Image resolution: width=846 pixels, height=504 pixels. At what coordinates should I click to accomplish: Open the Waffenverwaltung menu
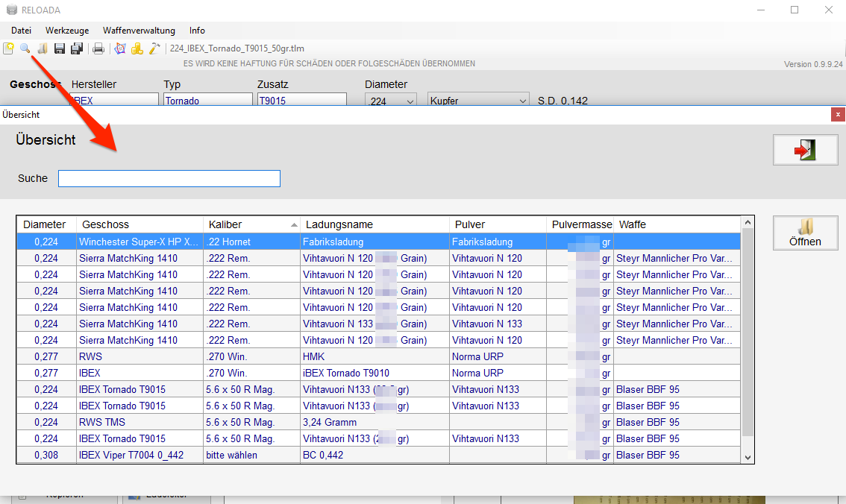tap(140, 31)
